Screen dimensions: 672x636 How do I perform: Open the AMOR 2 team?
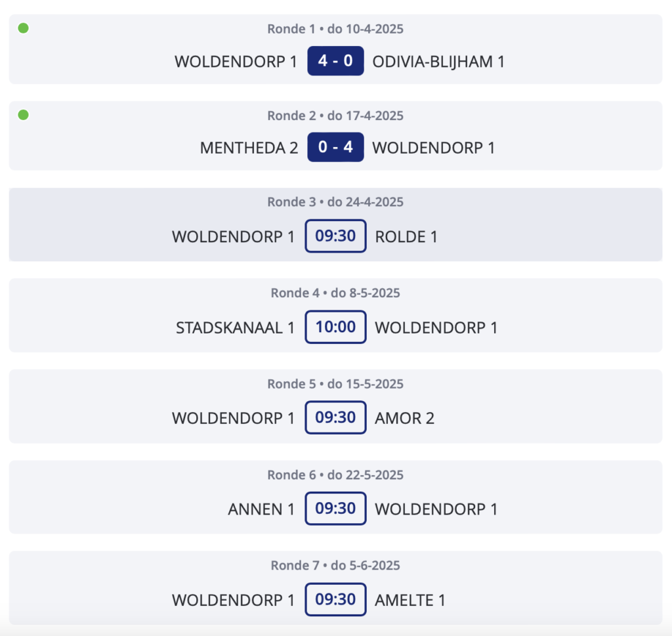coord(404,418)
